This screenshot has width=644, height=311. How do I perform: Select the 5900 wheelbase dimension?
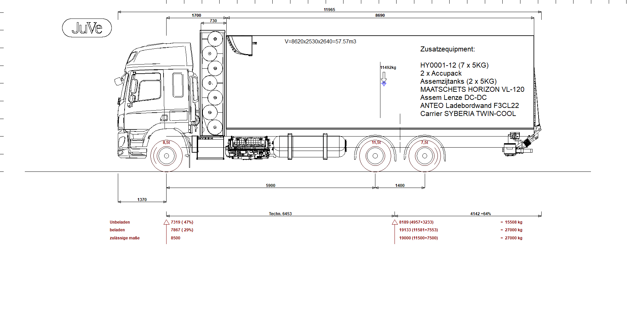[x=271, y=186]
